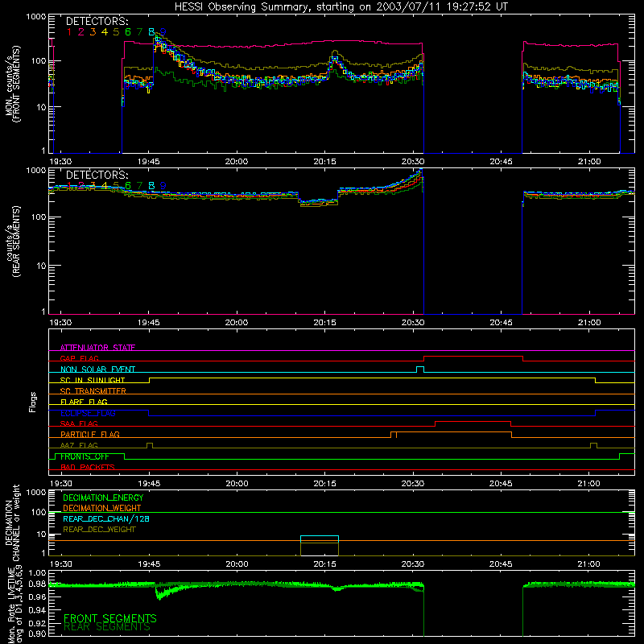Viewport: 644px width, 644px height.
Task: Click the HESSI Observing Summary plot title
Action: pyautogui.click(x=341, y=7)
